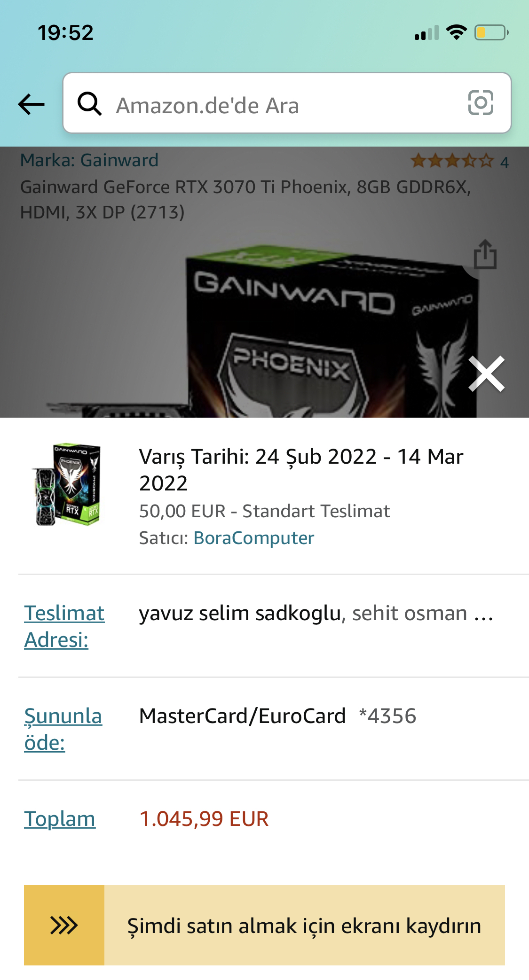
Task: Open the Marka: Gainward brand link
Action: pyautogui.click(x=89, y=160)
